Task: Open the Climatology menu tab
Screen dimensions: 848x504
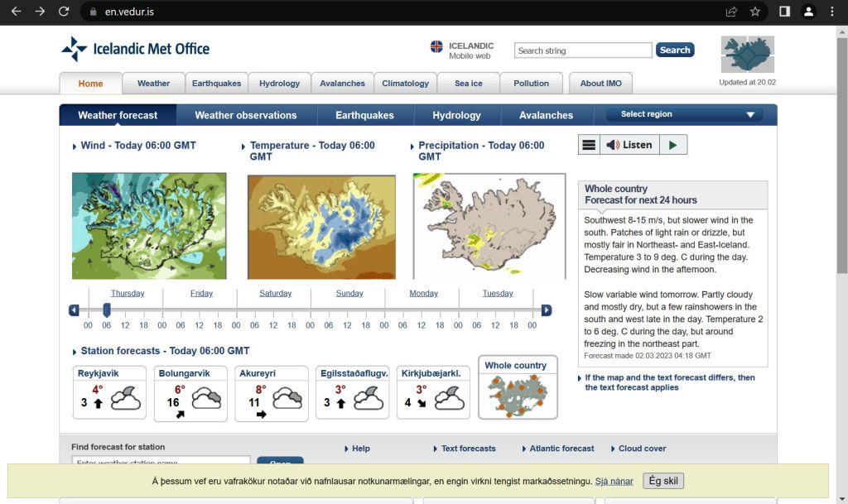Action: (x=405, y=84)
